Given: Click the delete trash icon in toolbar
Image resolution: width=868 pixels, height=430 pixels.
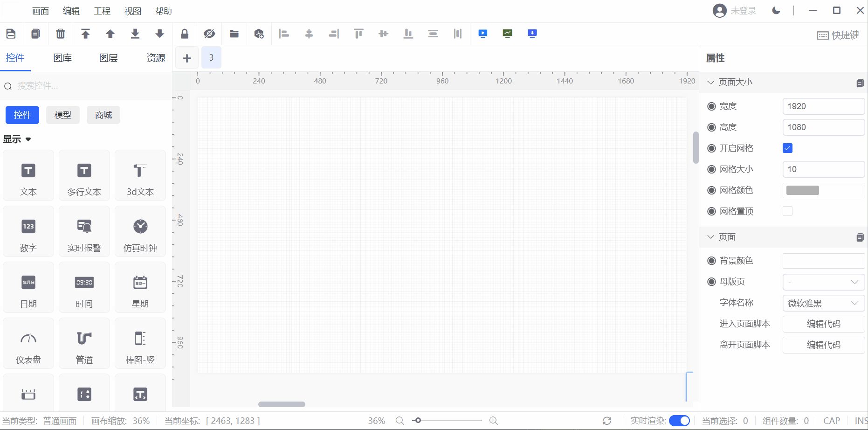Looking at the screenshot, I should tap(61, 34).
